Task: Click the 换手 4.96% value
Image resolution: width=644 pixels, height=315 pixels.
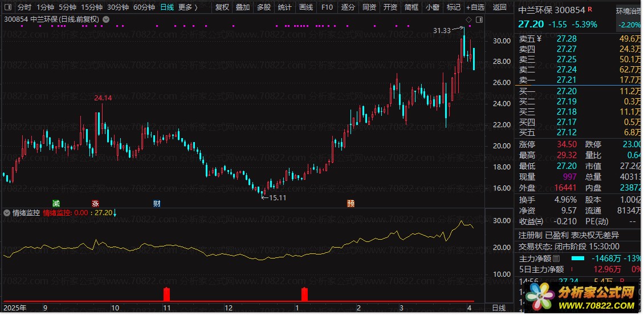Action: point(565,200)
